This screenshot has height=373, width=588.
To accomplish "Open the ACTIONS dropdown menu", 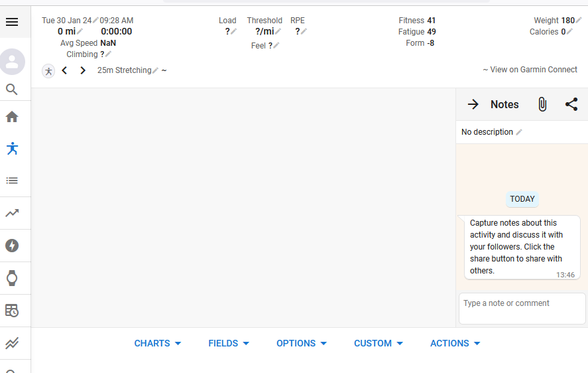I will tap(455, 343).
